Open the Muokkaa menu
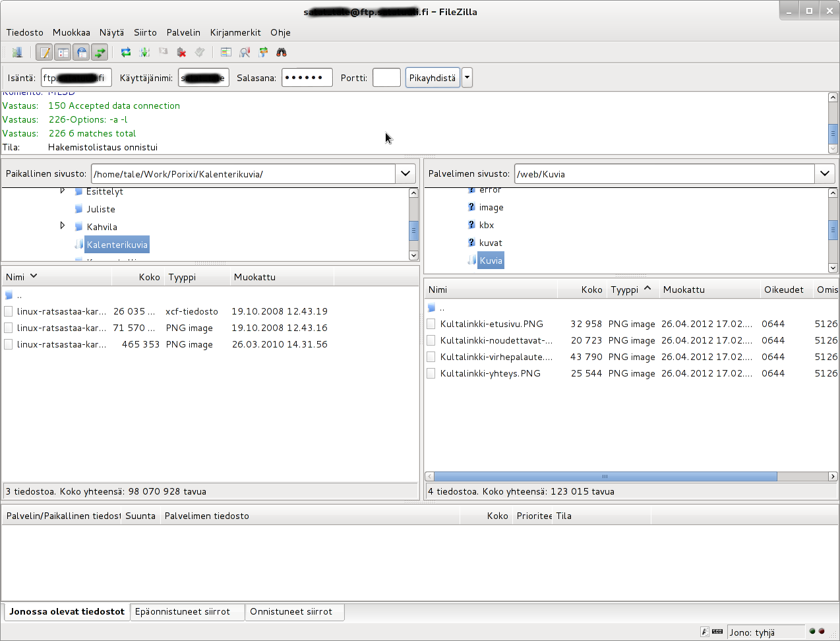Viewport: 840px width, 641px height. (71, 32)
